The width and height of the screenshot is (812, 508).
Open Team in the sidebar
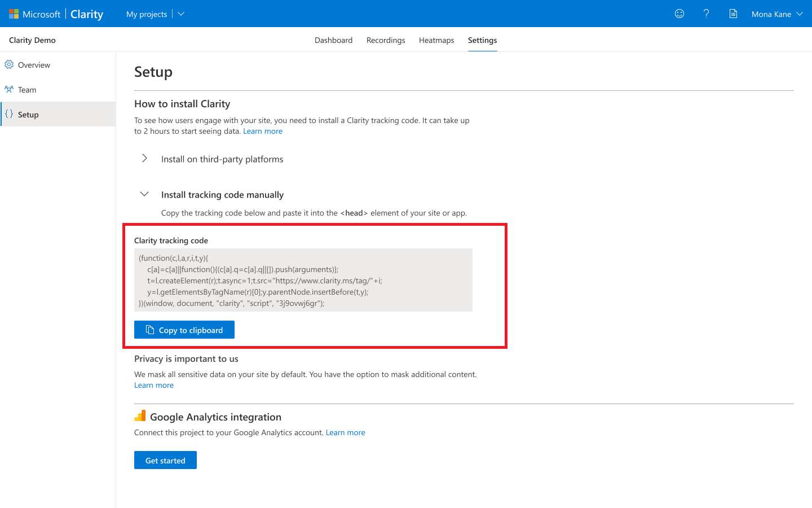pyautogui.click(x=58, y=90)
